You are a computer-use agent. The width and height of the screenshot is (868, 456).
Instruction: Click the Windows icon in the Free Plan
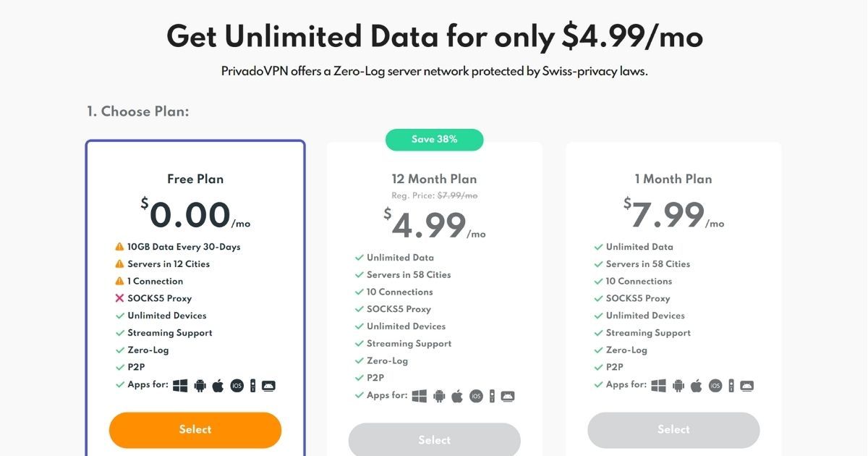point(180,385)
